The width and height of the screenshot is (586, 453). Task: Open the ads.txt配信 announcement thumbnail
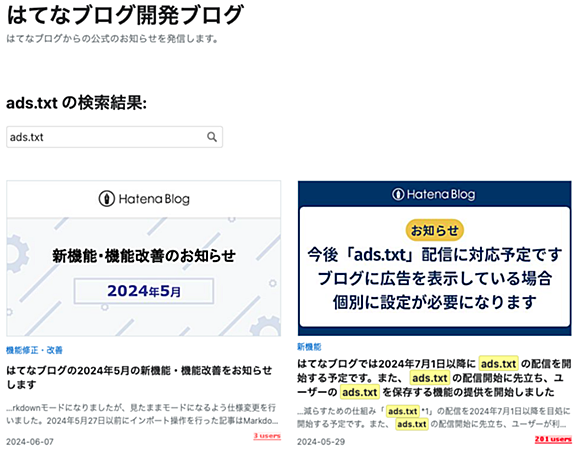(434, 258)
